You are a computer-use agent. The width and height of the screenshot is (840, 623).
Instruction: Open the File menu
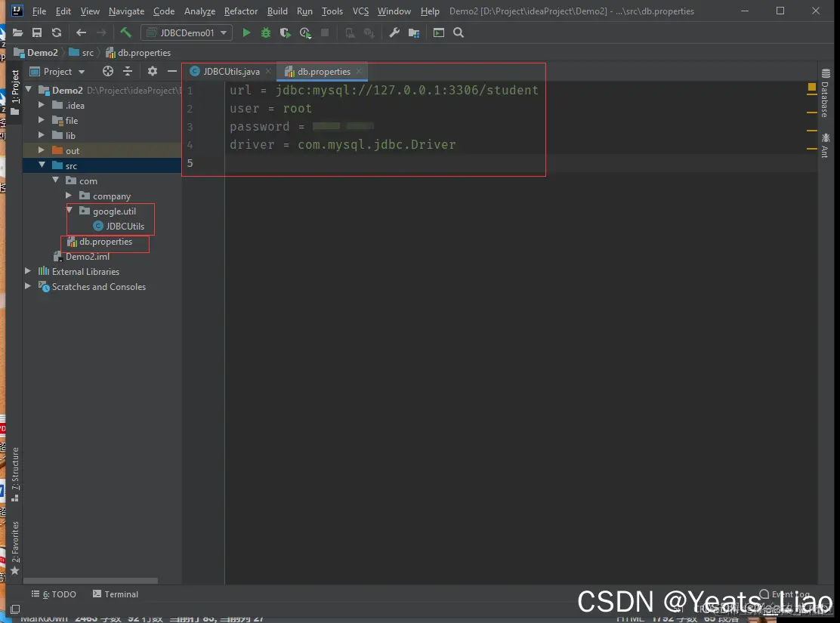[x=39, y=11]
